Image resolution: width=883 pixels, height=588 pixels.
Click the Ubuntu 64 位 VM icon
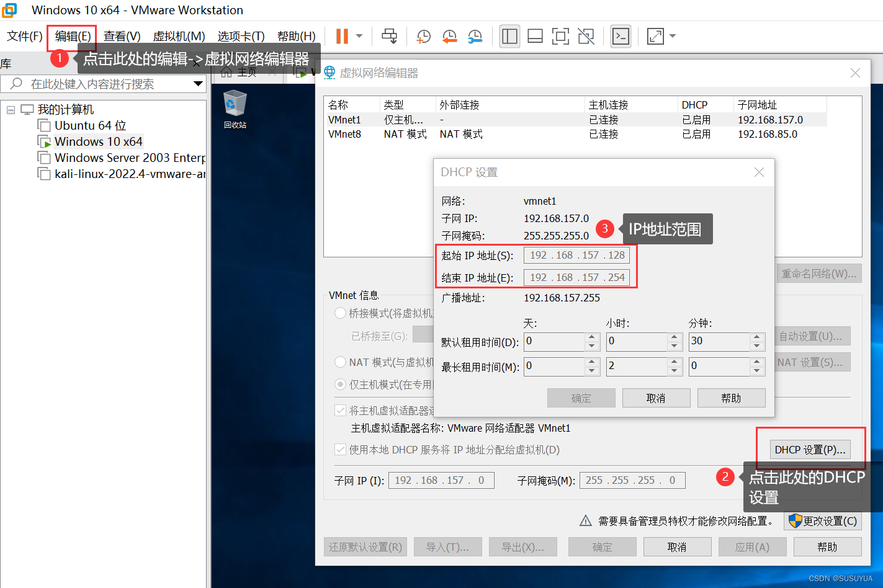(x=44, y=125)
